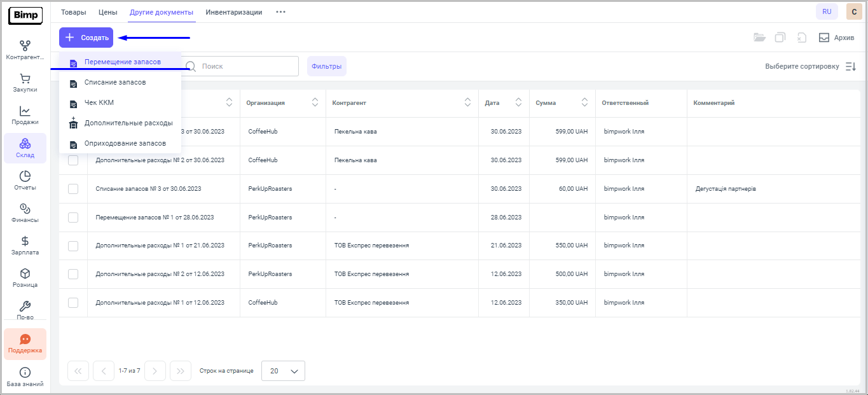The image size is (868, 395).
Task: Expand the rows per page dropdown
Action: (283, 371)
